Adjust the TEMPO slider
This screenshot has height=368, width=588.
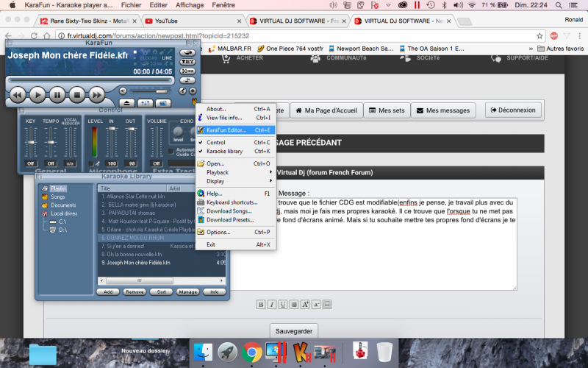click(x=51, y=142)
